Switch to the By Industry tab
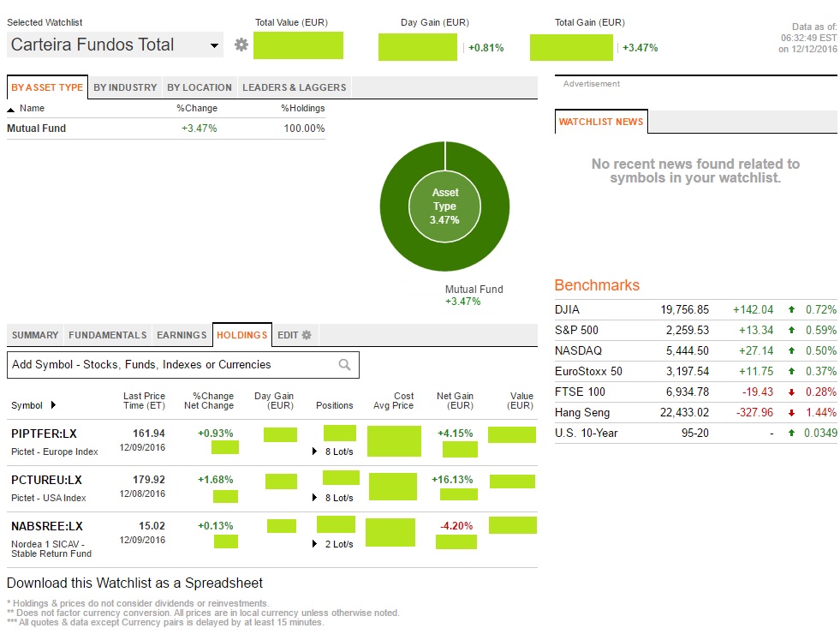This screenshot has height=640, width=840. pos(125,87)
